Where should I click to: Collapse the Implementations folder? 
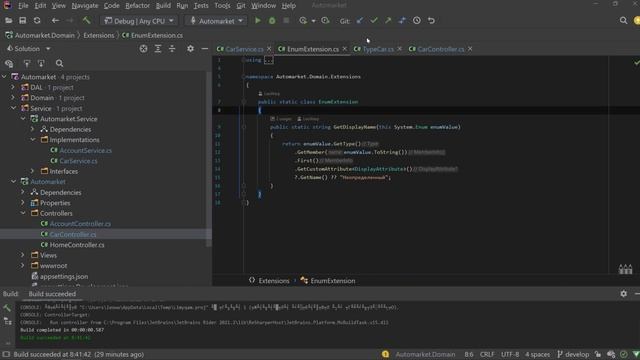(33, 140)
